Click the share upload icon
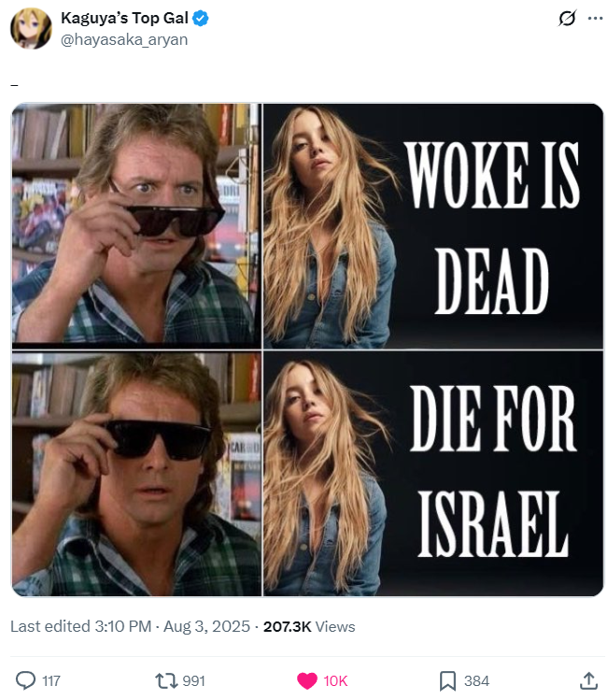This screenshot has width=609, height=700. point(588,680)
